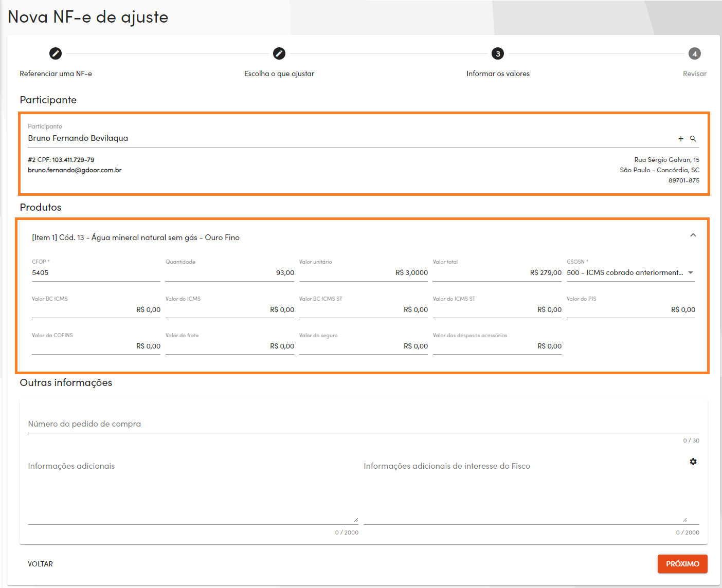Search participant with magnifier icon
This screenshot has width=722, height=588.
pos(693,139)
